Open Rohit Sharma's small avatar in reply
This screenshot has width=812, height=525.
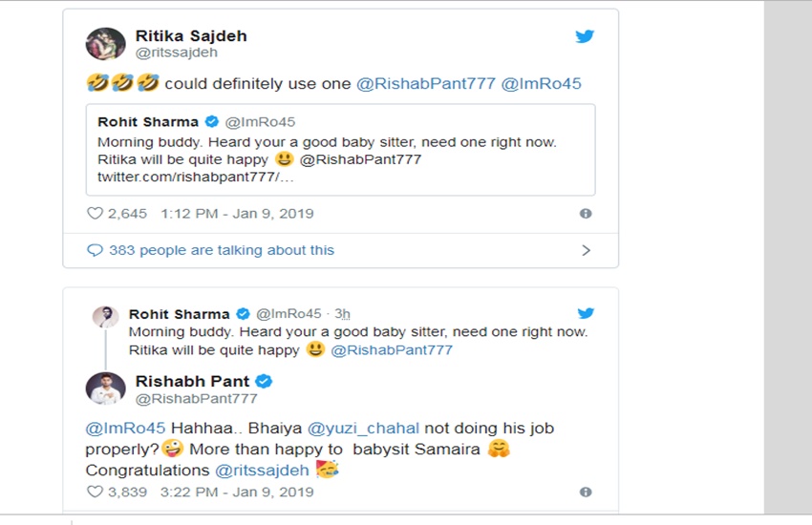[106, 318]
